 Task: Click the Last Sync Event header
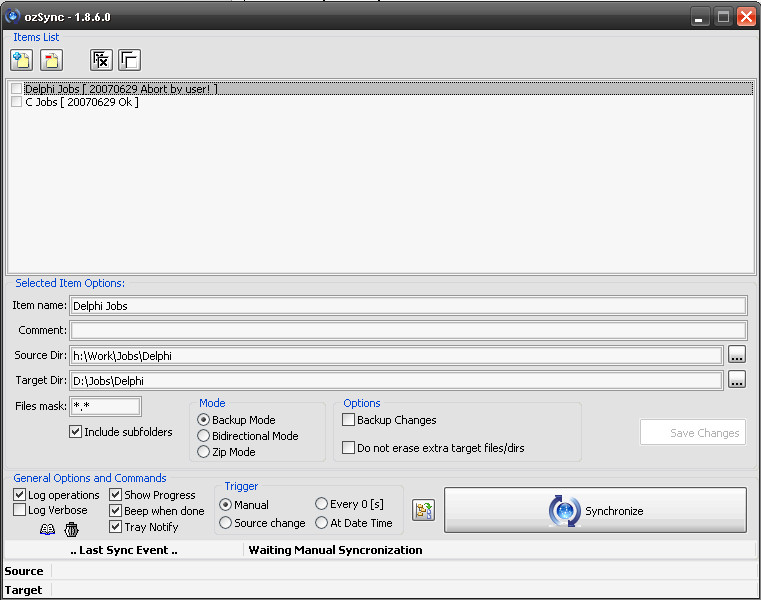[124, 550]
